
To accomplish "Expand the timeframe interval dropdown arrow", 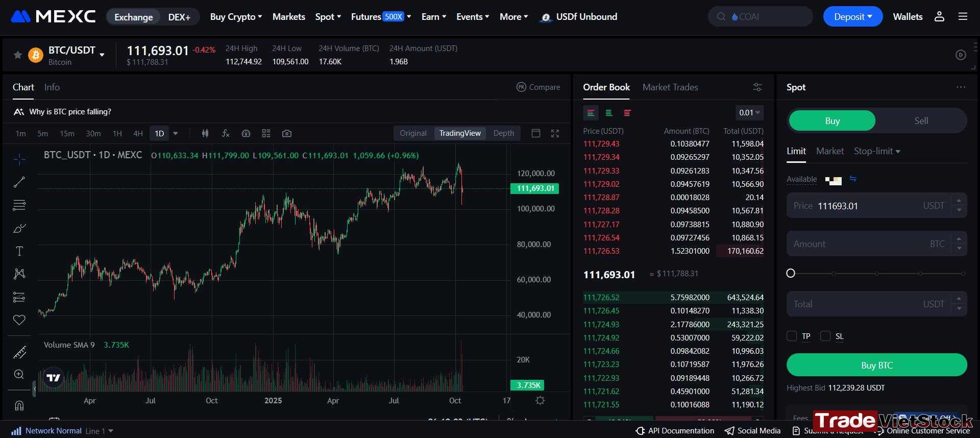I will [x=176, y=133].
